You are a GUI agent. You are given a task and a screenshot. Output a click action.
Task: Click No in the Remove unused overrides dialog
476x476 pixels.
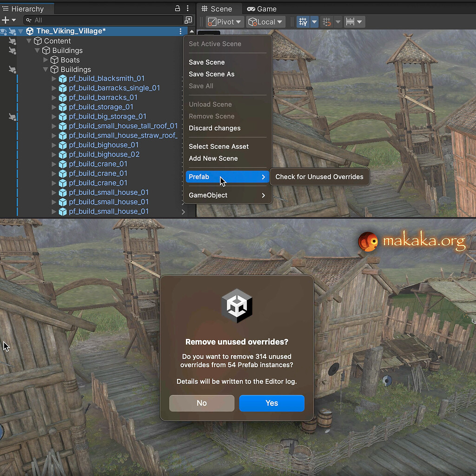tap(201, 403)
